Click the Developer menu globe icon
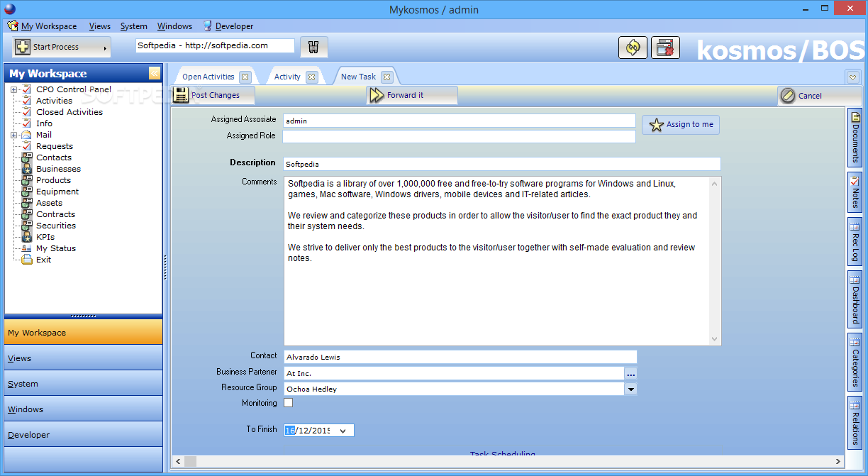Screen dimensions: 868x476 point(208,26)
